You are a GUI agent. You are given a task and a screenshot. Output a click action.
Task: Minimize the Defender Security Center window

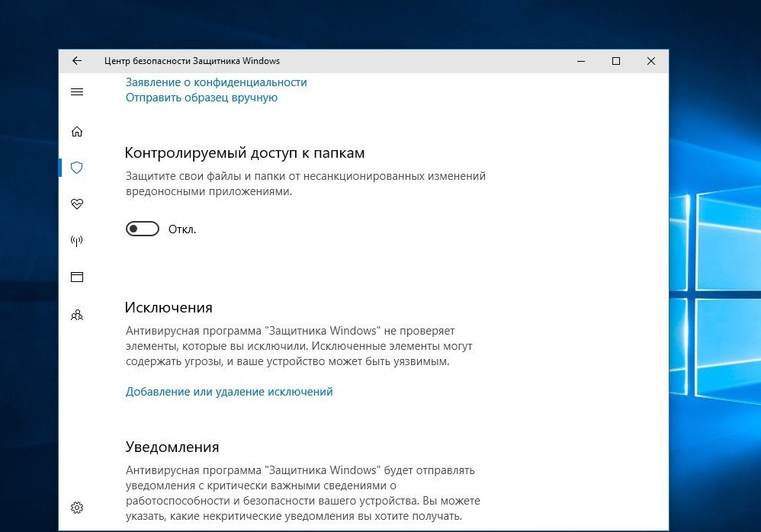tap(581, 61)
